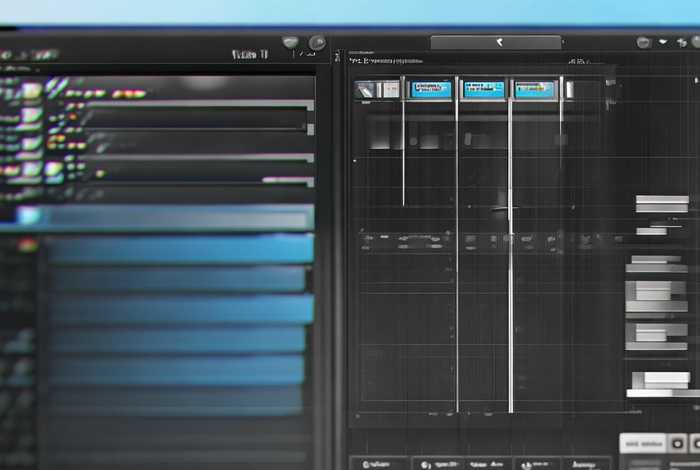This screenshot has height=470, width=700.
Task: Click the double-arrow icon beside the downward triangle
Action: tap(682, 42)
